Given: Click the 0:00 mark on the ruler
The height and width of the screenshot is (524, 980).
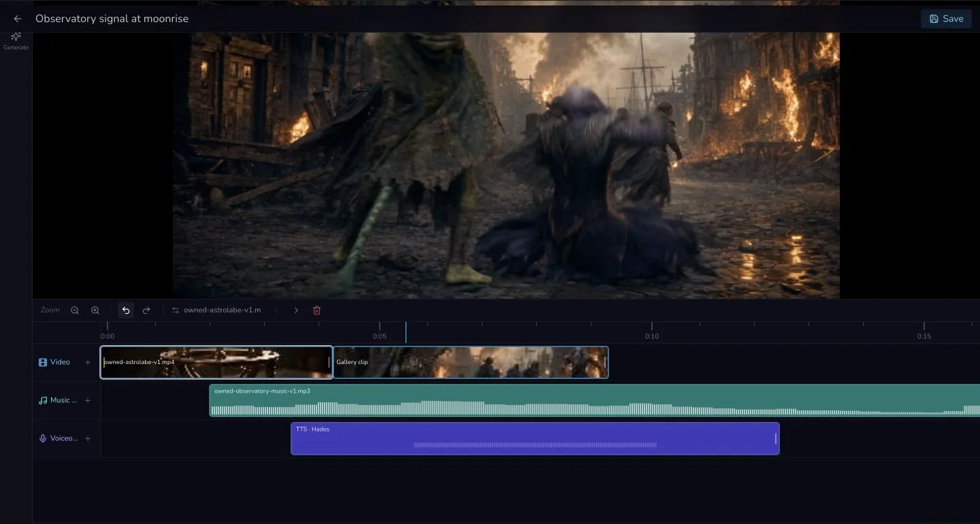Looking at the screenshot, I should click(108, 336).
